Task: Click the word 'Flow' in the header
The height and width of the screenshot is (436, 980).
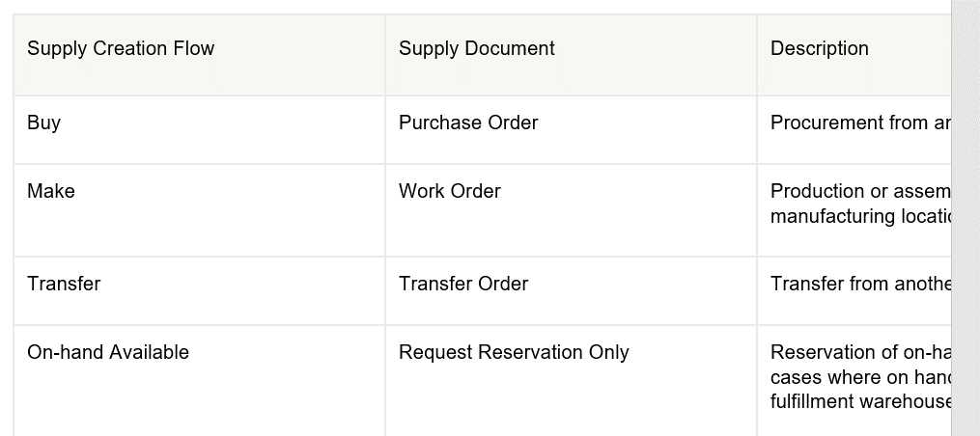Action: [x=194, y=49]
